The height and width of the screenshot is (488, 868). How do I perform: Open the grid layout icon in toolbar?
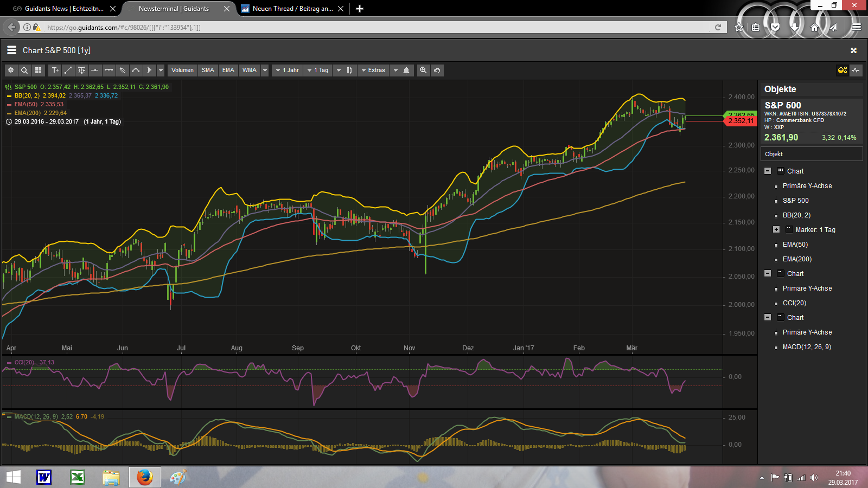[x=38, y=70]
